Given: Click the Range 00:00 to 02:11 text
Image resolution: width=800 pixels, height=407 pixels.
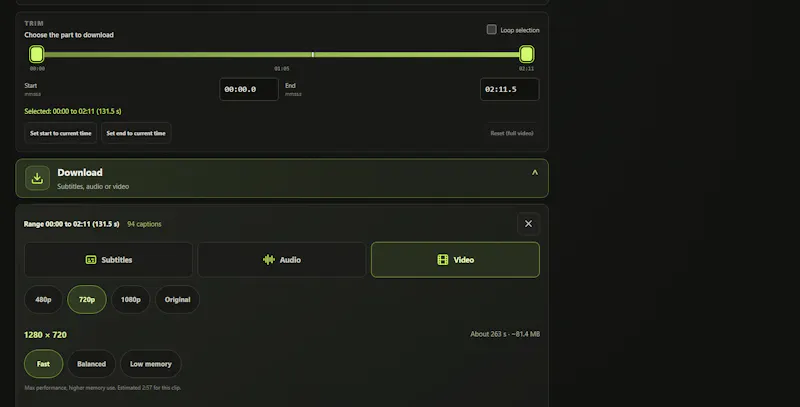Looking at the screenshot, I should [71, 224].
